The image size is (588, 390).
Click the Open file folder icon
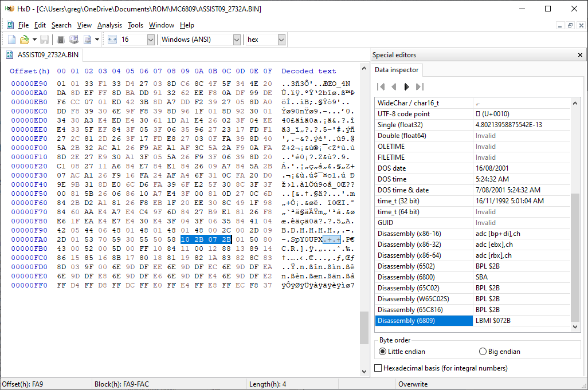(25, 40)
